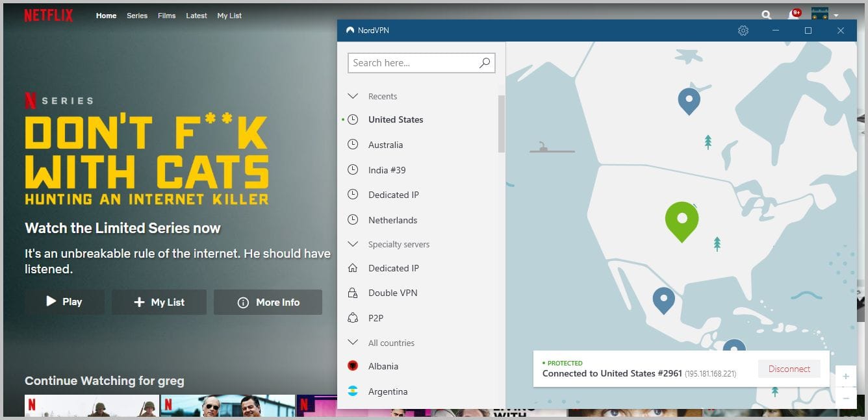
Task: Click the Albania flag icon
Action: pos(353,366)
